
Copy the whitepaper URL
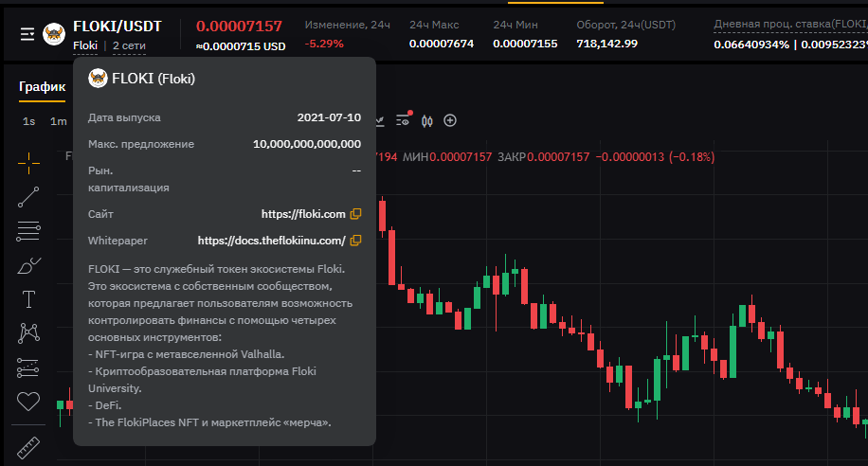356,241
